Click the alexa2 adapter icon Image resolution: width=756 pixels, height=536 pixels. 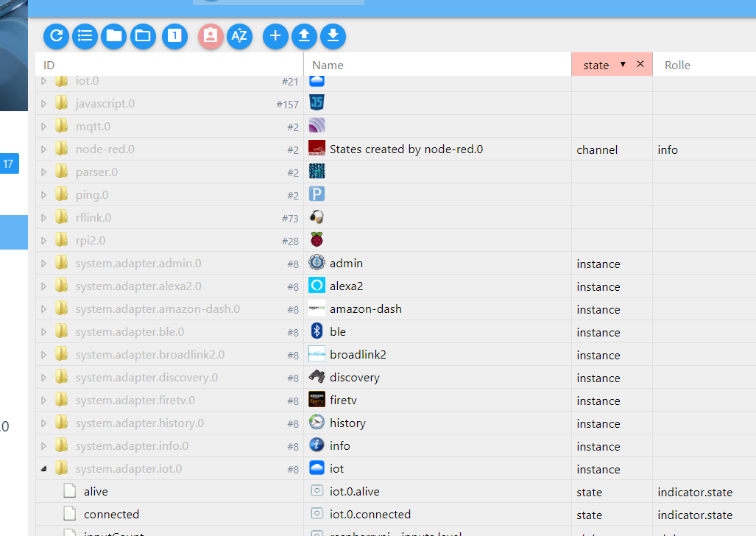tap(317, 285)
